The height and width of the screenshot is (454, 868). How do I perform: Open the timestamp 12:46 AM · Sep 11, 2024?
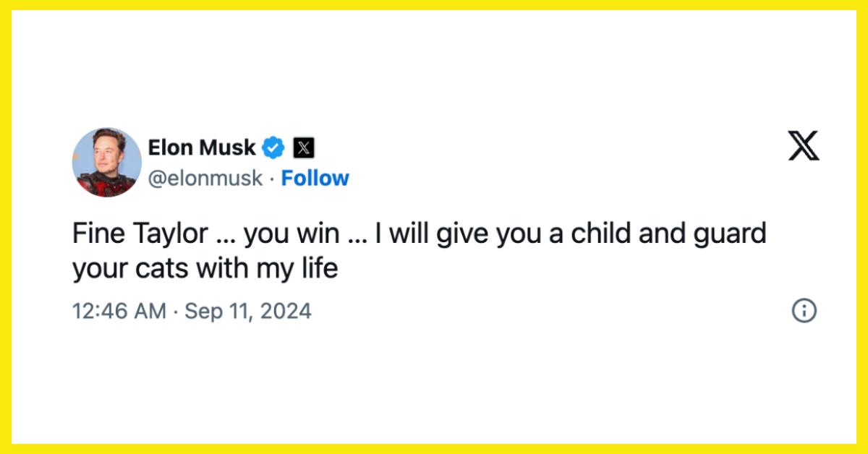coord(192,311)
